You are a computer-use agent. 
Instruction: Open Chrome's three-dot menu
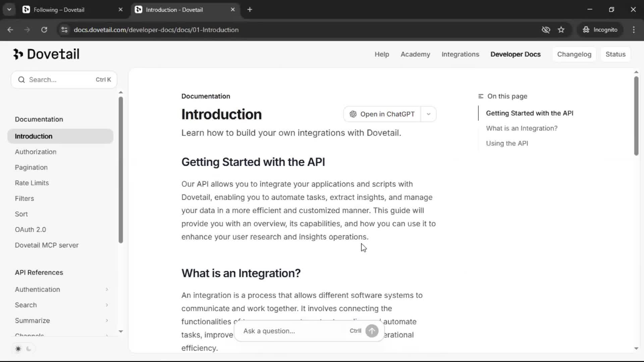tap(634, 30)
